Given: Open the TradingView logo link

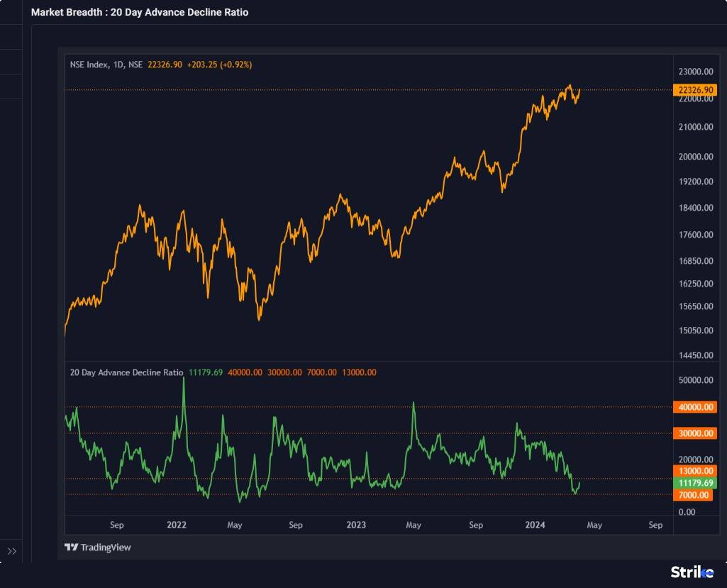Looking at the screenshot, I should [x=98, y=547].
